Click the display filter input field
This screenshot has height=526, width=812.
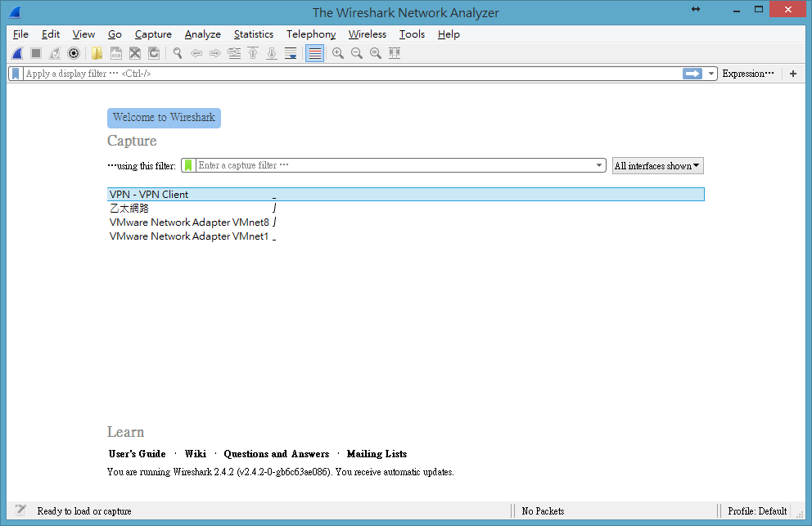[352, 74]
